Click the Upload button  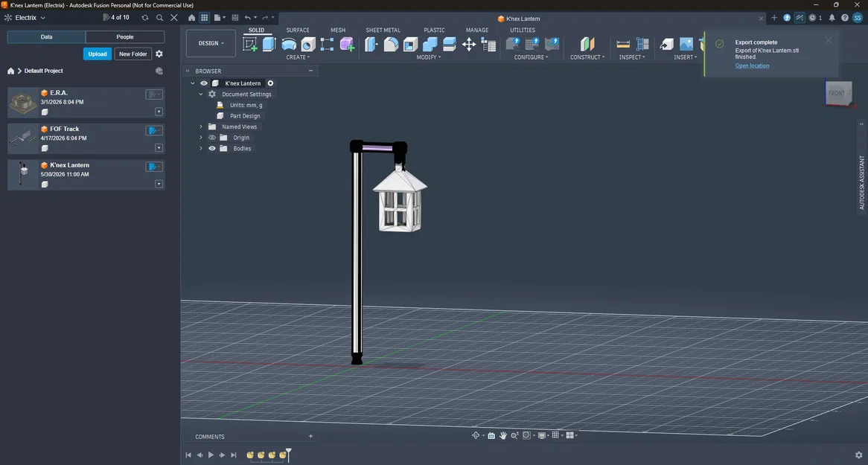tap(98, 54)
